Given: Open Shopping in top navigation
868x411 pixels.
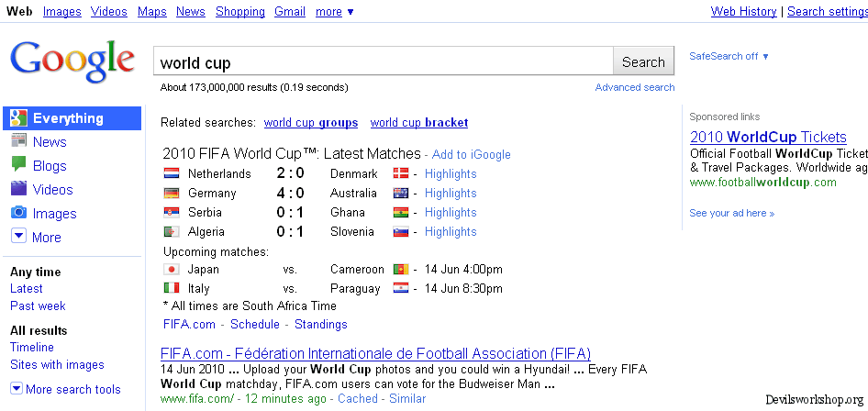Looking at the screenshot, I should (240, 12).
